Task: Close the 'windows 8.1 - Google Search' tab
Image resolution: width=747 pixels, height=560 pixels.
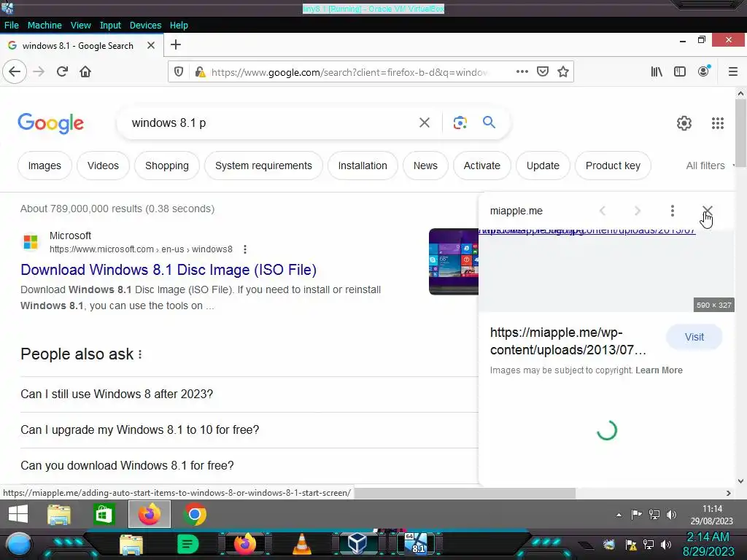Action: 150,45
